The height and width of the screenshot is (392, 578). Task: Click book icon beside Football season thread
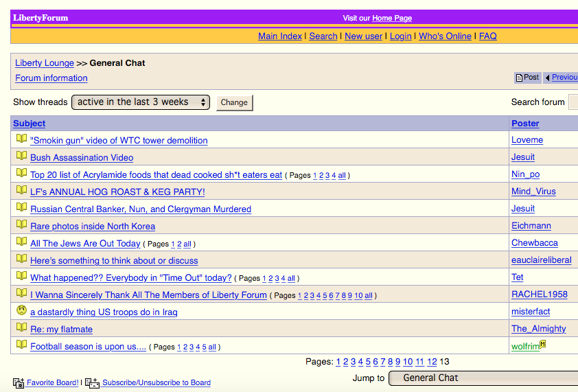(21, 345)
